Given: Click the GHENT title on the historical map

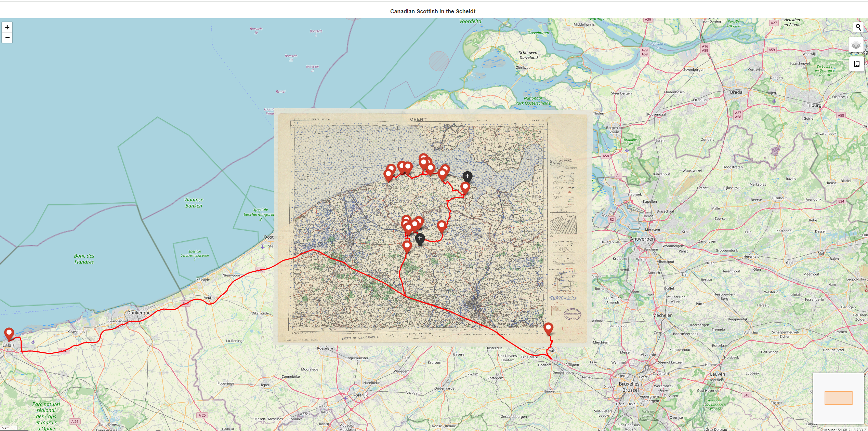Looking at the screenshot, I should [418, 119].
